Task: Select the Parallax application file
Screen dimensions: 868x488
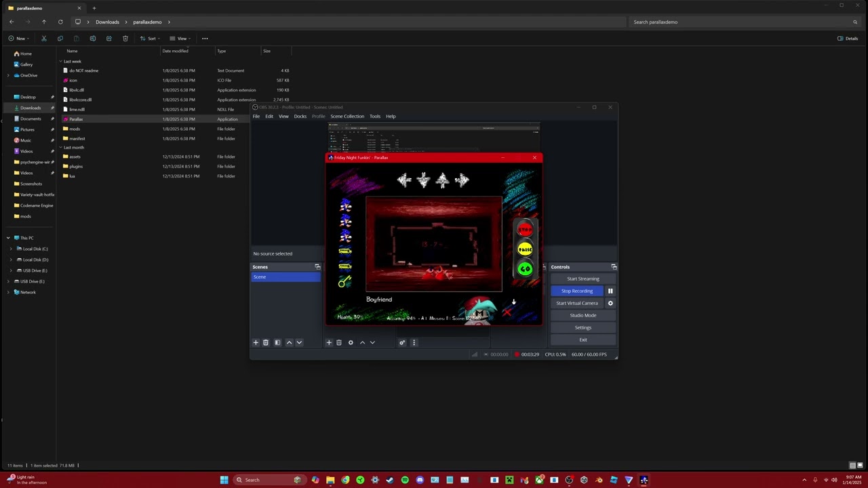Action: pyautogui.click(x=76, y=119)
